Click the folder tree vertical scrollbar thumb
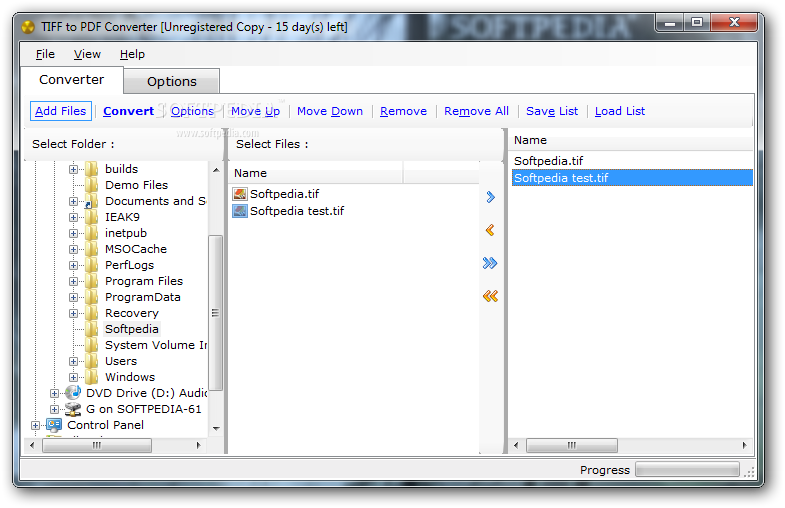Viewport: 785px width, 508px height. pos(215,313)
